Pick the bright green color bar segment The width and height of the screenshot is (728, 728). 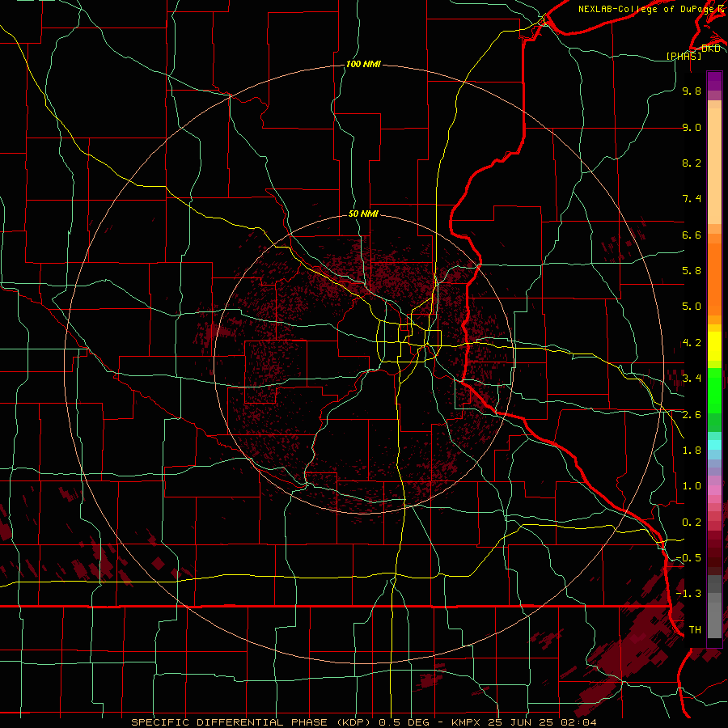click(x=714, y=390)
